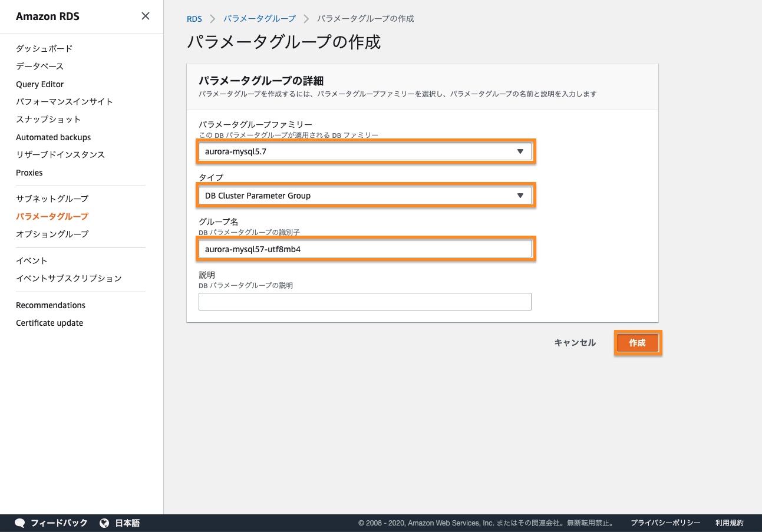Go to Certificate update page
The height and width of the screenshot is (532, 762).
click(50, 323)
